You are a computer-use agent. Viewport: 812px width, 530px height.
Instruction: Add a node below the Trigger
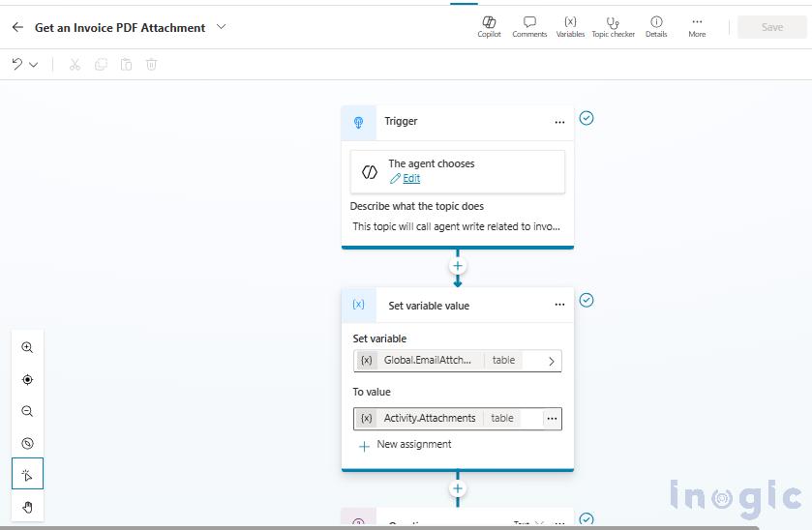click(457, 266)
